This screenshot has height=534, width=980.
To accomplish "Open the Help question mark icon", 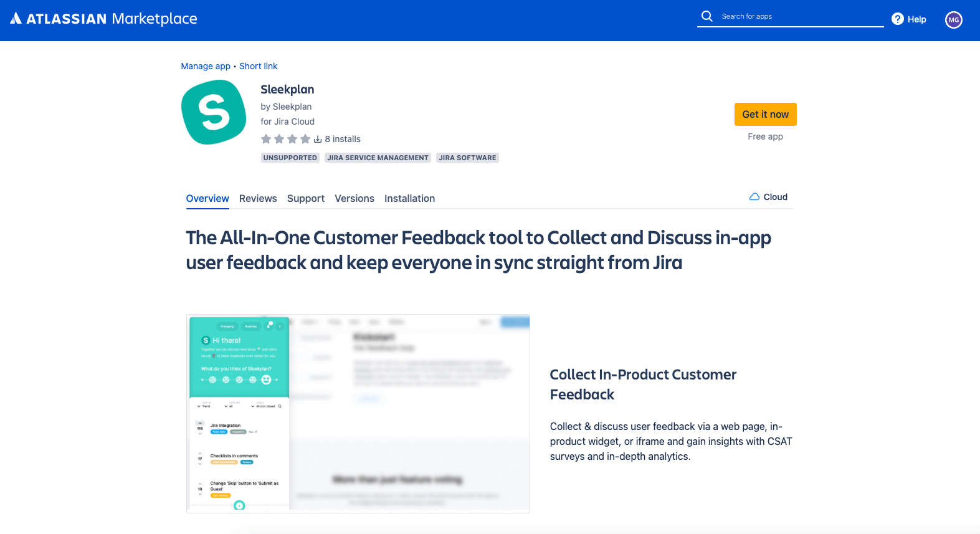I will tap(897, 19).
